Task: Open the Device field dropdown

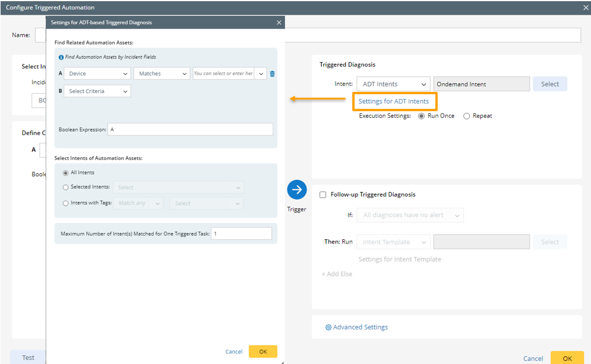Action: point(97,74)
